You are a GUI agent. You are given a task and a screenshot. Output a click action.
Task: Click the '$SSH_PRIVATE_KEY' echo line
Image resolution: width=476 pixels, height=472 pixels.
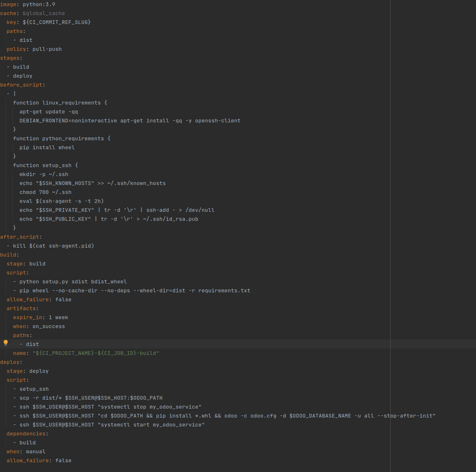117,210
